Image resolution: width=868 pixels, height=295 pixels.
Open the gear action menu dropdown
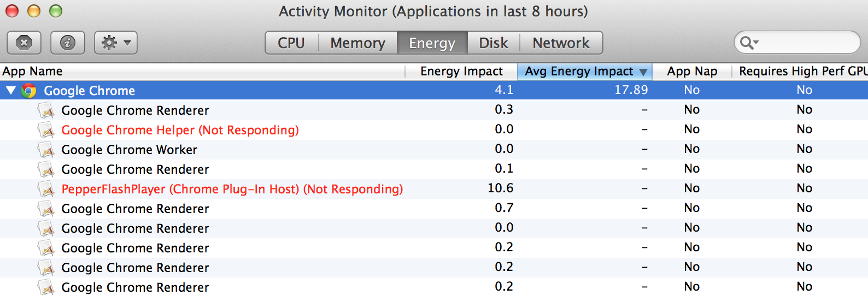[x=116, y=43]
